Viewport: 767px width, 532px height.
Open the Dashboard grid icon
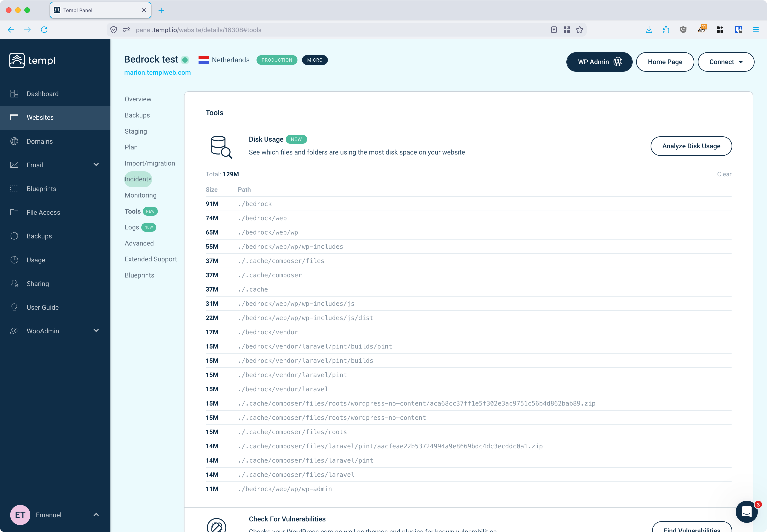[x=14, y=94]
